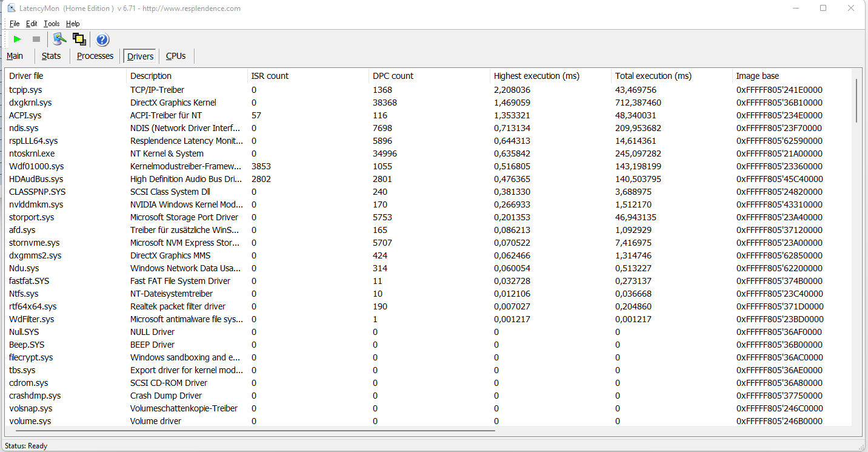Viewport: 868px width, 452px height.
Task: Switch to the Processes tab
Action: [x=95, y=56]
